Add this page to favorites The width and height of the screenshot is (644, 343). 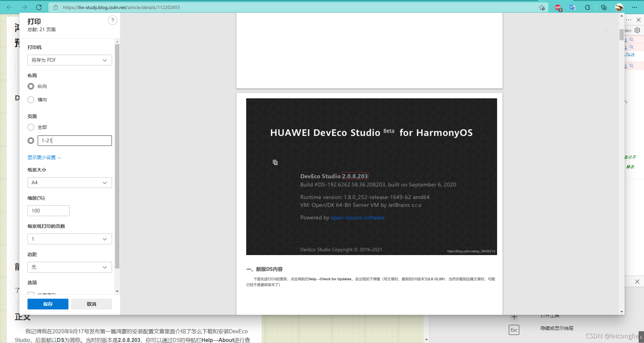(x=542, y=7)
